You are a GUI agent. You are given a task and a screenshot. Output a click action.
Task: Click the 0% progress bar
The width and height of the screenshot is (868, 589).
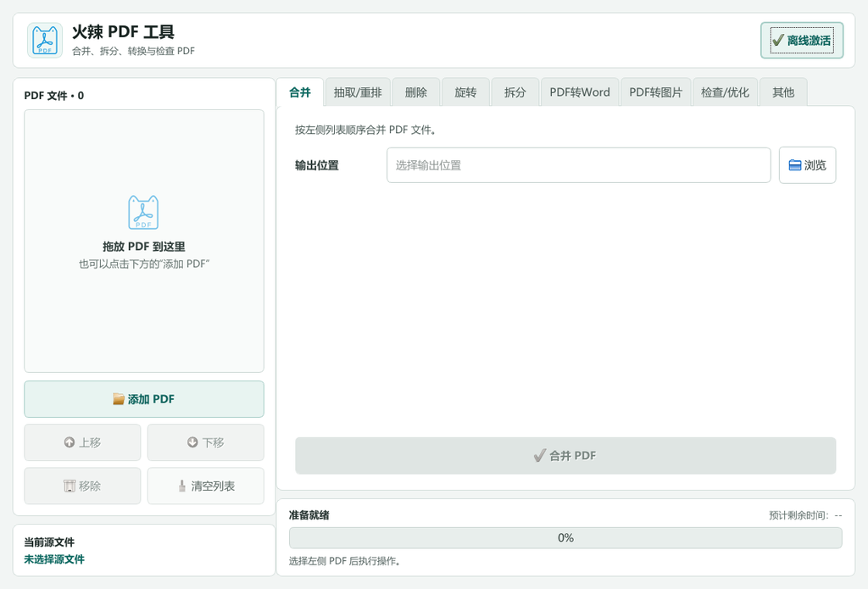click(565, 538)
